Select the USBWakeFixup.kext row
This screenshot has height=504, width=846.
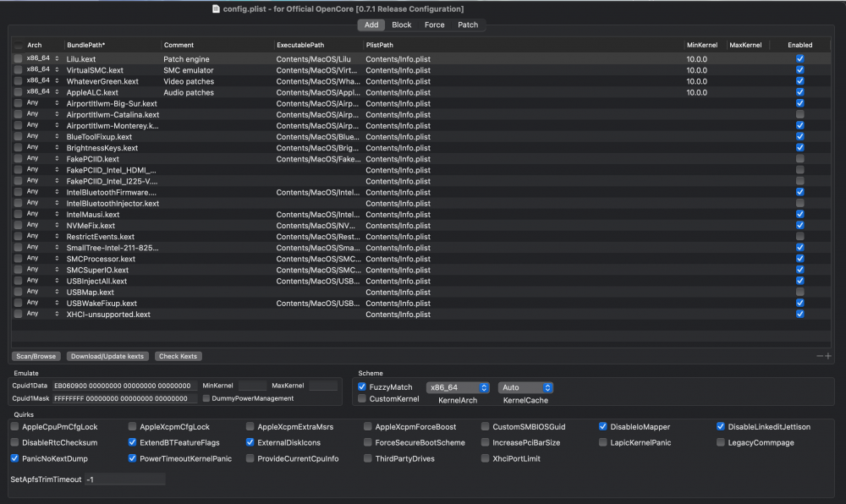(420, 303)
